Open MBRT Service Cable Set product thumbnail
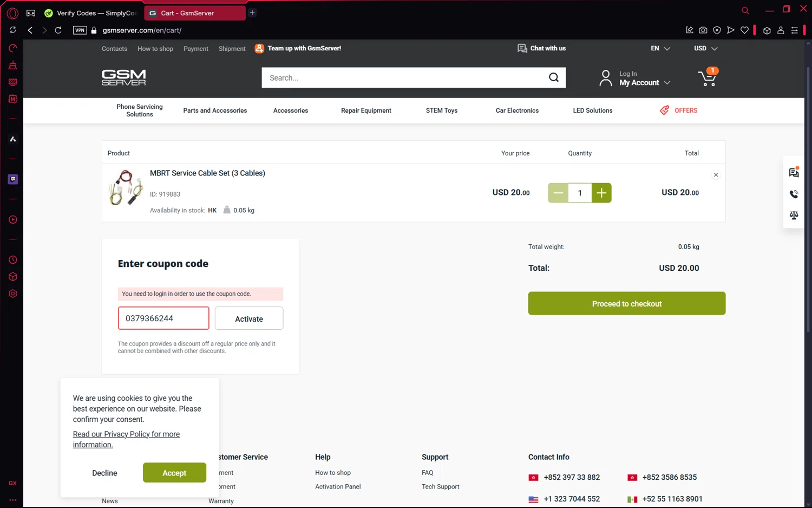The width and height of the screenshot is (812, 508). 126,187
